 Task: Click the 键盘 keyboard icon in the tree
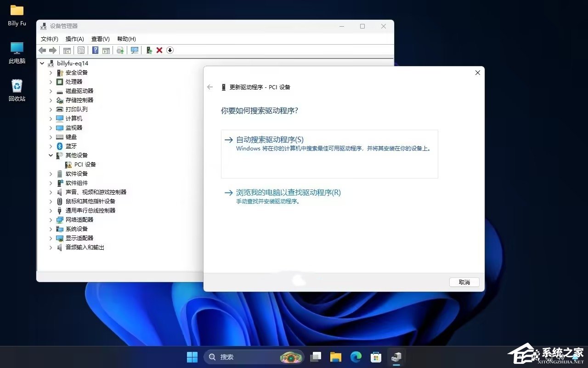60,137
